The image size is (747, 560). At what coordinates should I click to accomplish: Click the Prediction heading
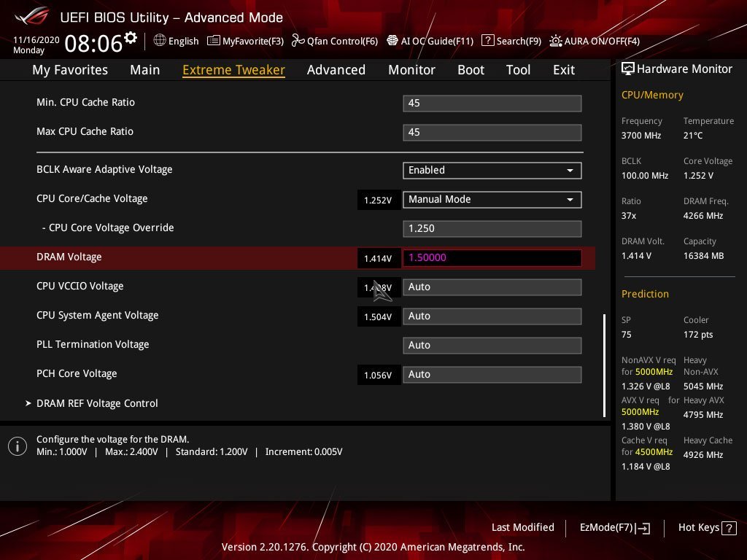click(645, 294)
